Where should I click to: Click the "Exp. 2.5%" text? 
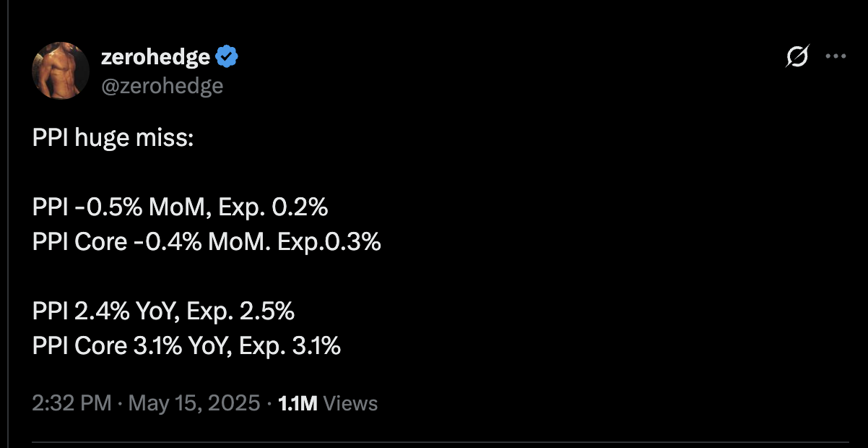pyautogui.click(x=240, y=311)
